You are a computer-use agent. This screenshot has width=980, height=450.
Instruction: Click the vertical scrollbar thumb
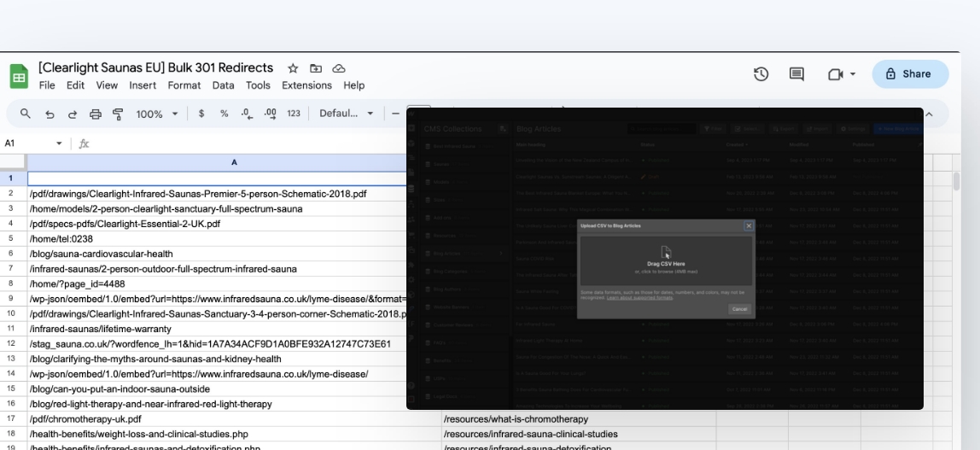956,181
